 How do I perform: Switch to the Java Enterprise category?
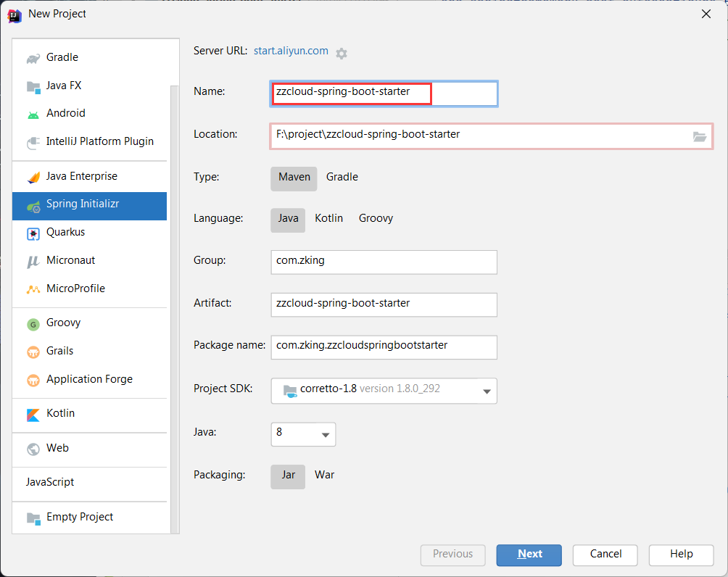pyautogui.click(x=81, y=176)
